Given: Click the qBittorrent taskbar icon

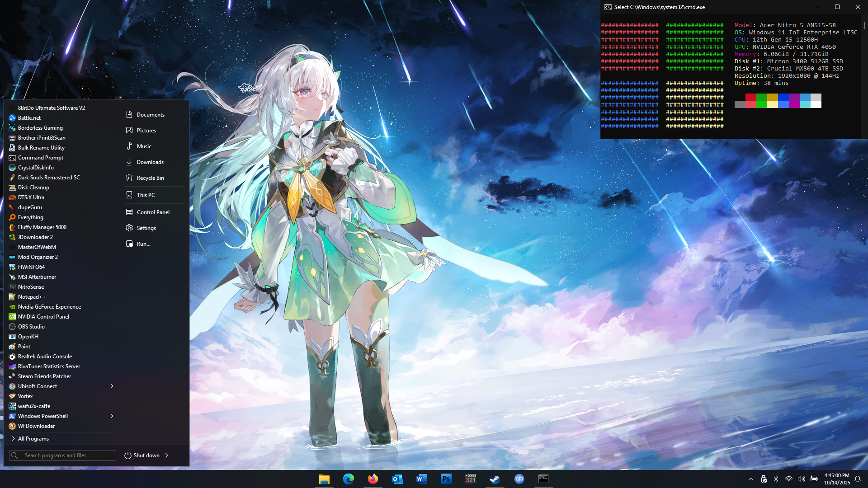Looking at the screenshot, I should point(519,479).
